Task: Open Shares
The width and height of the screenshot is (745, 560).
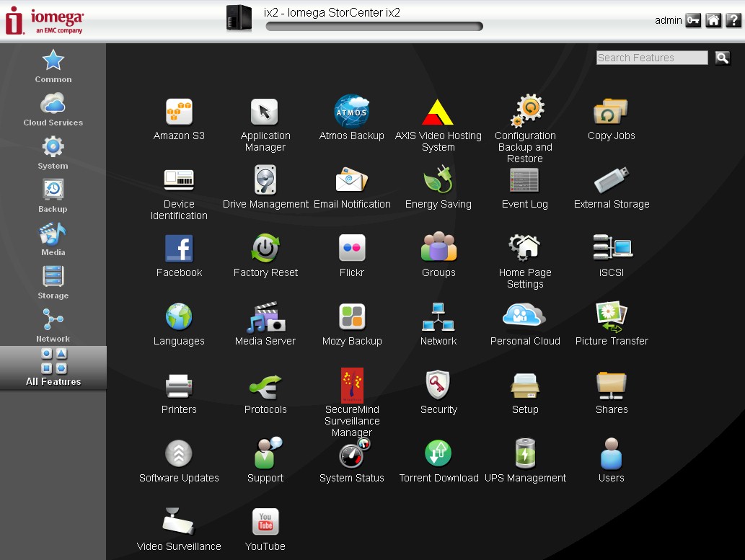Action: click(x=612, y=394)
